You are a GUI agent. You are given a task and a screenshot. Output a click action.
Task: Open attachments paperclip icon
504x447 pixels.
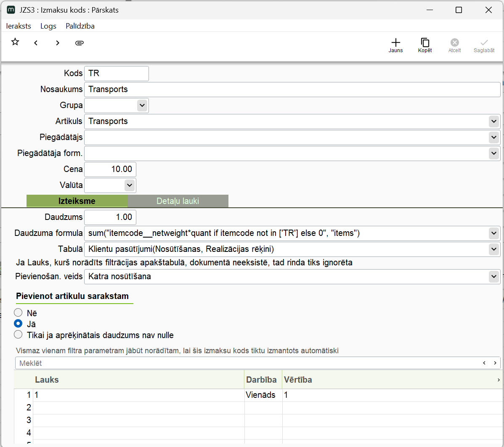(x=80, y=43)
